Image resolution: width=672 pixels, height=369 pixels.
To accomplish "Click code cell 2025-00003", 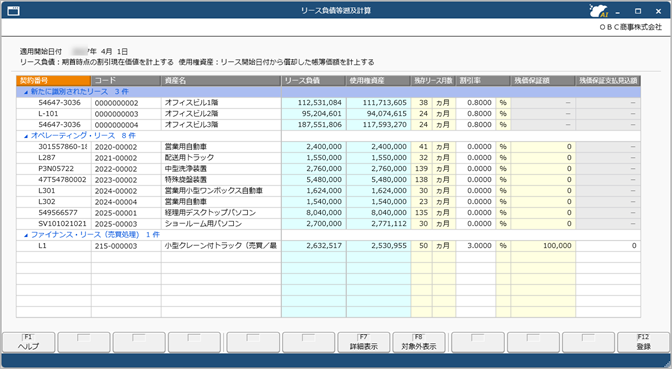I will coord(126,224).
